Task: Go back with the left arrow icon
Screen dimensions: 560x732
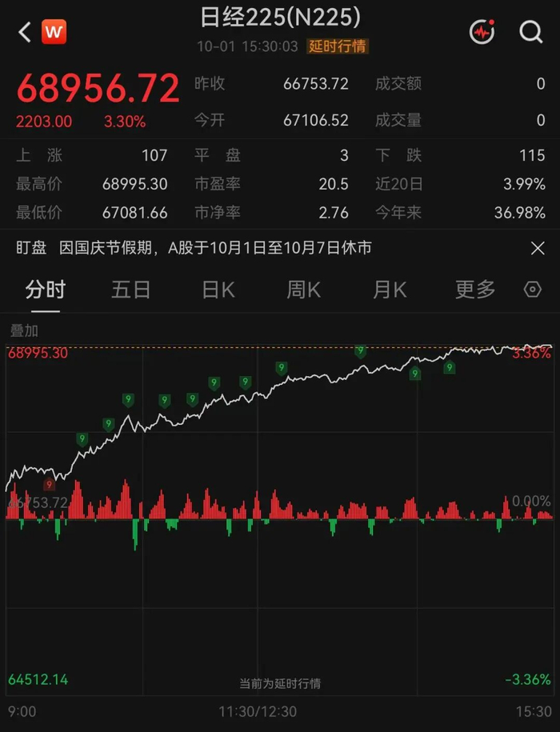Action: tap(25, 32)
